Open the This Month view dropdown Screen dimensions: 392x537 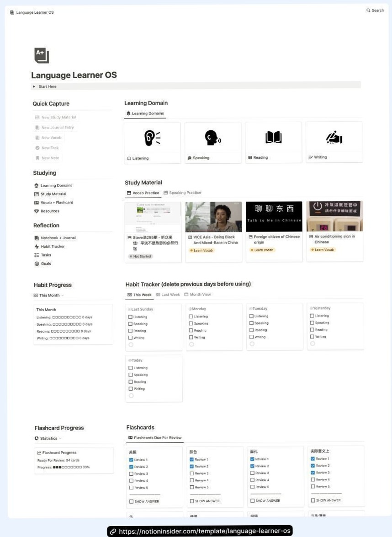[48, 295]
